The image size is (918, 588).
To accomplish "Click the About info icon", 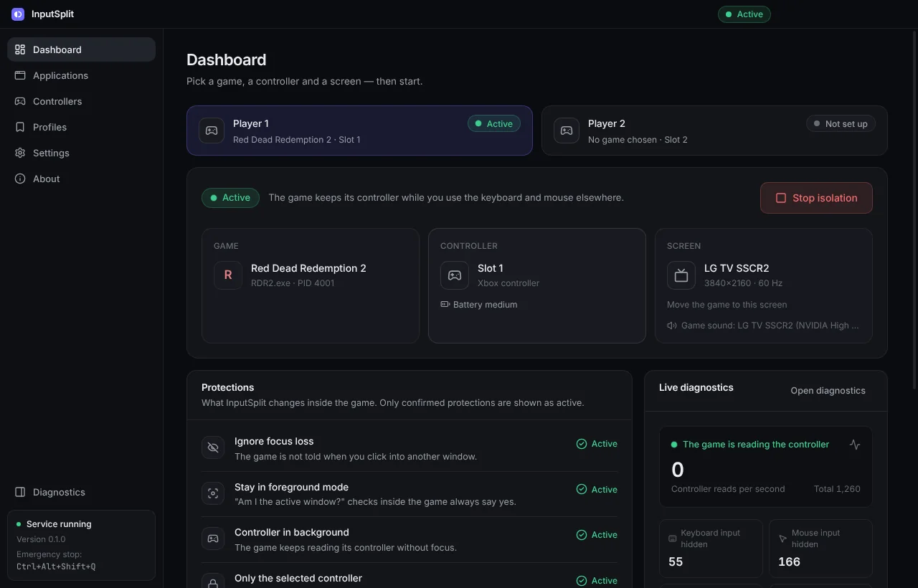I will pyautogui.click(x=20, y=179).
